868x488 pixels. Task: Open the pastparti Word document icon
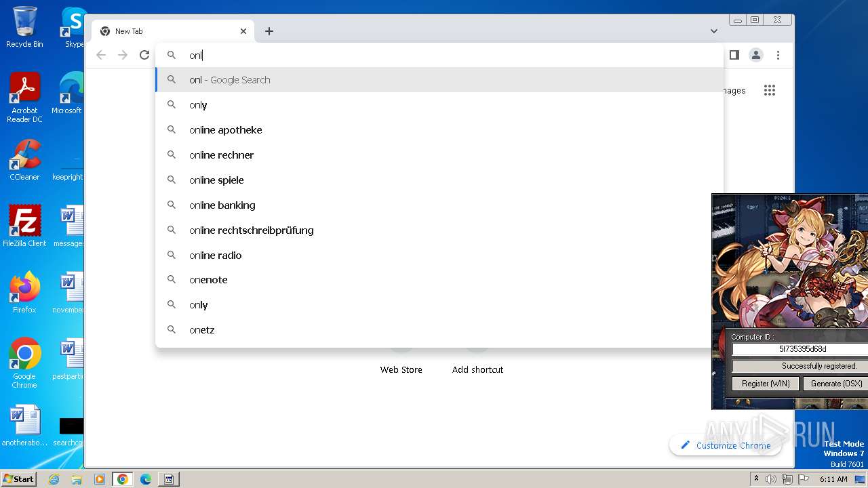pos(68,359)
